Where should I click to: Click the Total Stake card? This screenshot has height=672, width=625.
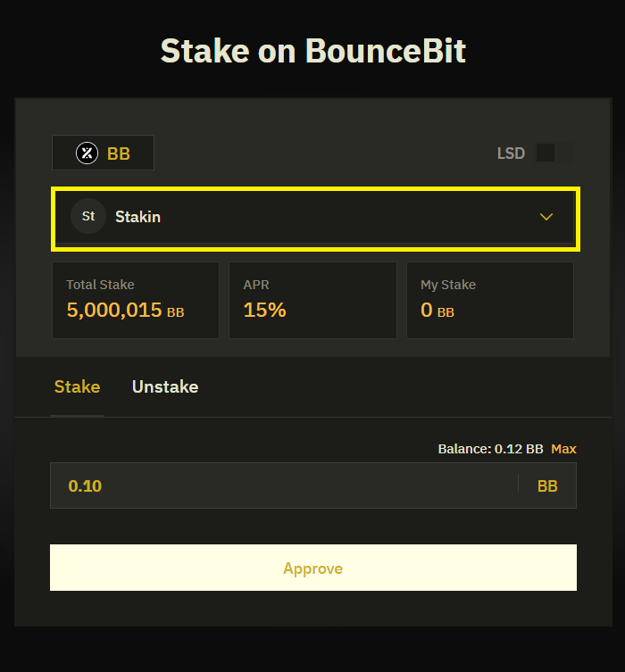tap(136, 300)
